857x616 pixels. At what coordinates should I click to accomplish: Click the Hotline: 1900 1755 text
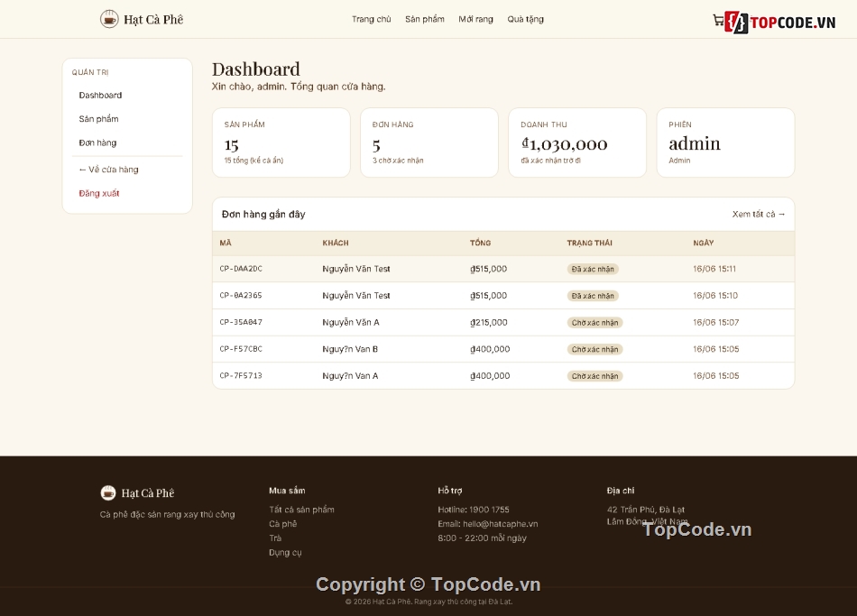coord(474,510)
